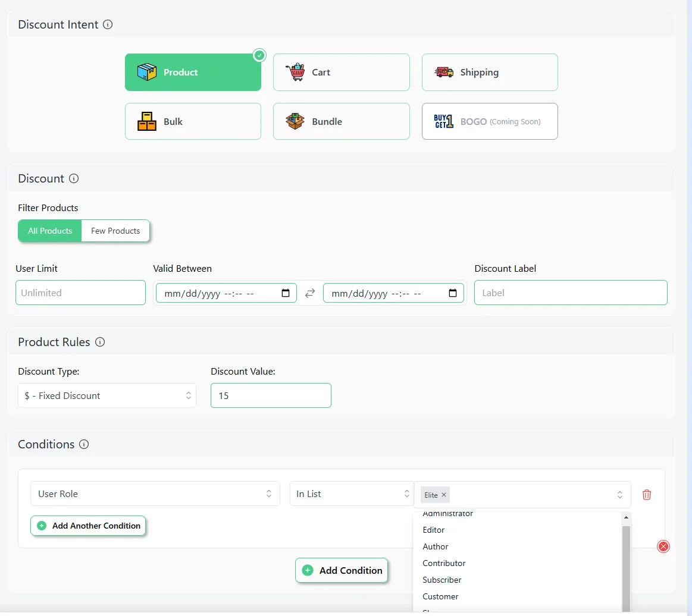The width and height of the screenshot is (692, 616).
Task: Click the plus icon in Add Condition
Action: (x=308, y=571)
